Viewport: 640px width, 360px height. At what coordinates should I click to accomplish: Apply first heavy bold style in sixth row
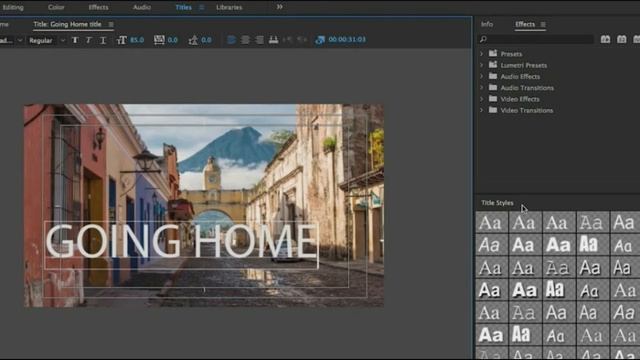(x=491, y=335)
